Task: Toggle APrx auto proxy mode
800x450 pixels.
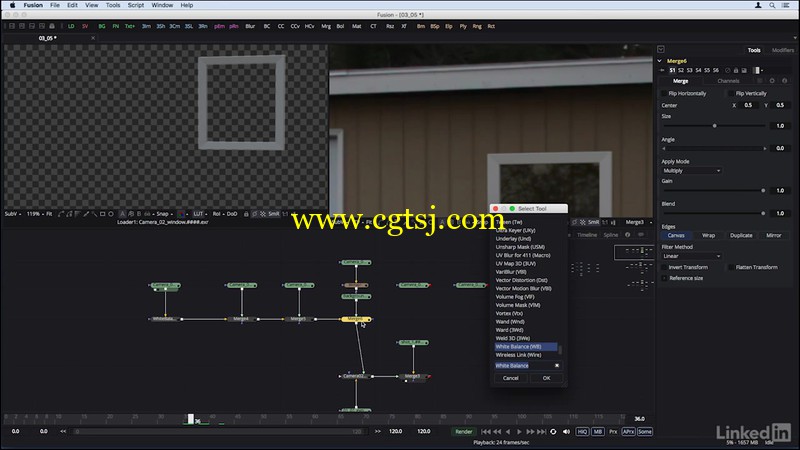Action: pyautogui.click(x=628, y=432)
